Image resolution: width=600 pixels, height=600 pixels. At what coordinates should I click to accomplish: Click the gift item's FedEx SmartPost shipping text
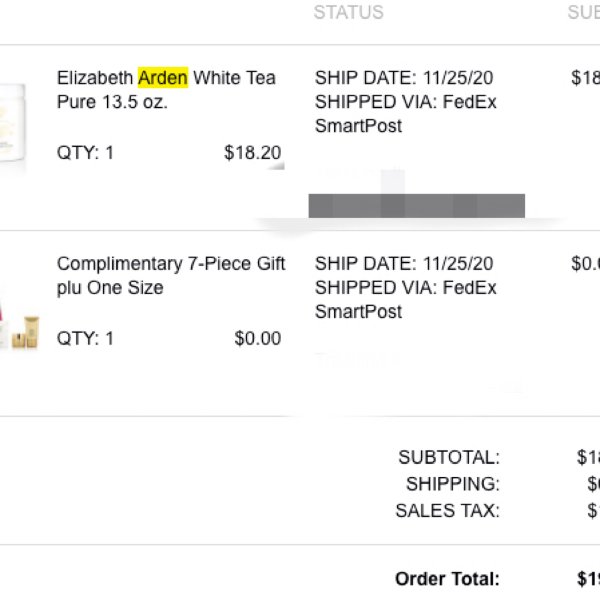pos(406,300)
